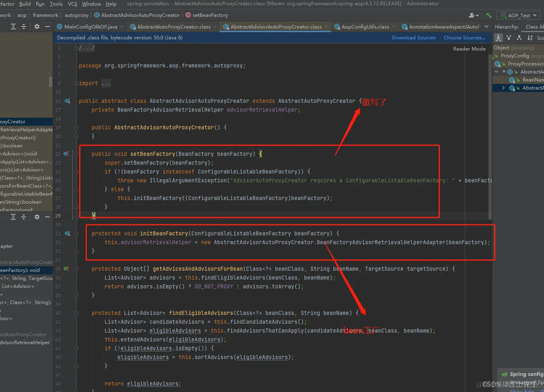This screenshot has height=392, width=544.
Task: Close the AbstractAdvisorAutoProxyCreator.class tab
Action: (326, 27)
